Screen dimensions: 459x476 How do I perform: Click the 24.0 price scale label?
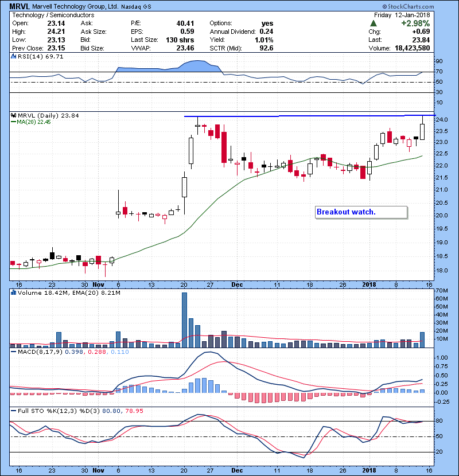click(441, 120)
